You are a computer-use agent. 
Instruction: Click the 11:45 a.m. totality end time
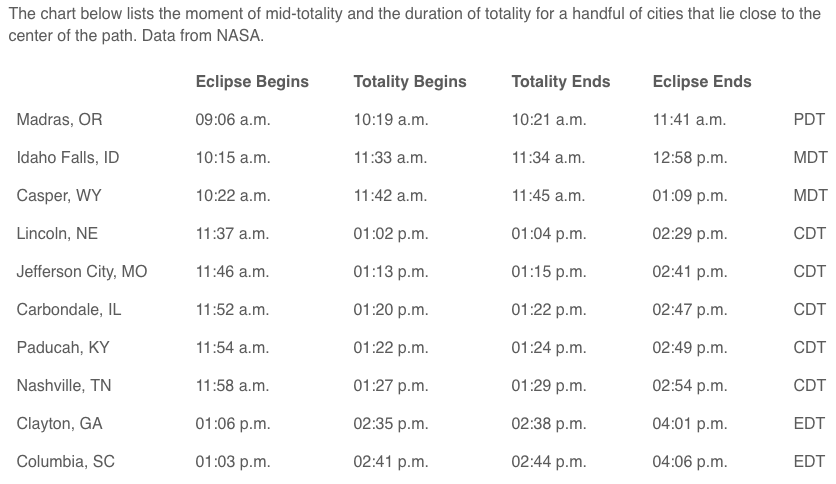tap(548, 196)
